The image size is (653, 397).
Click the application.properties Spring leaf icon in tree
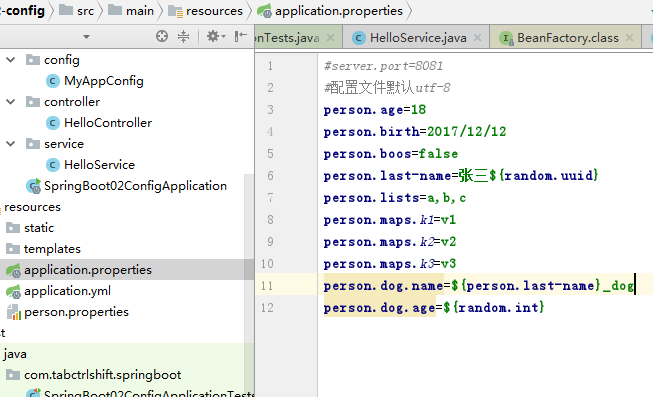coord(13,270)
